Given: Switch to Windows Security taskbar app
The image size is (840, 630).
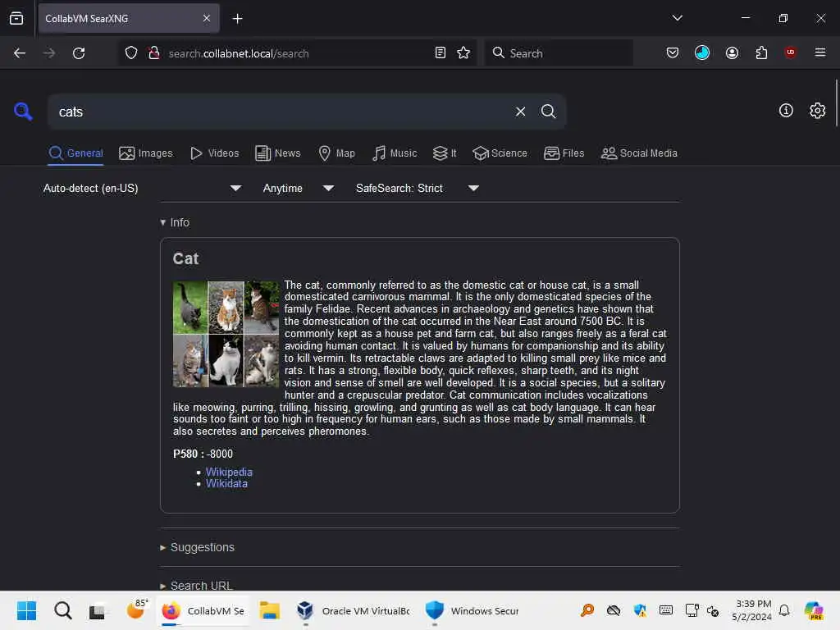Looking at the screenshot, I should (x=472, y=610).
